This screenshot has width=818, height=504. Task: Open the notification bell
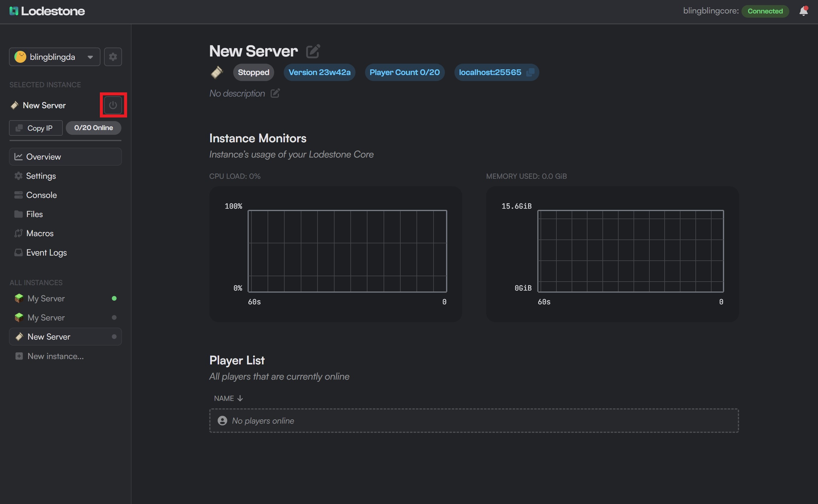[803, 11]
